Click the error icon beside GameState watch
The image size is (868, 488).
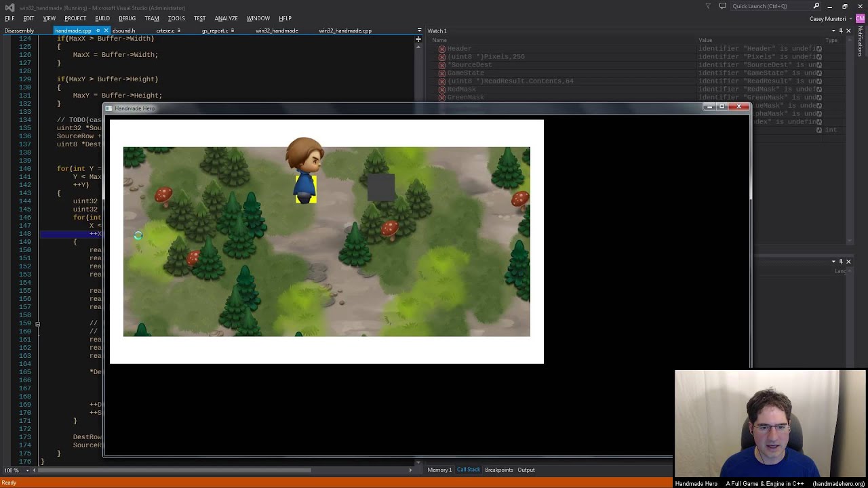441,73
